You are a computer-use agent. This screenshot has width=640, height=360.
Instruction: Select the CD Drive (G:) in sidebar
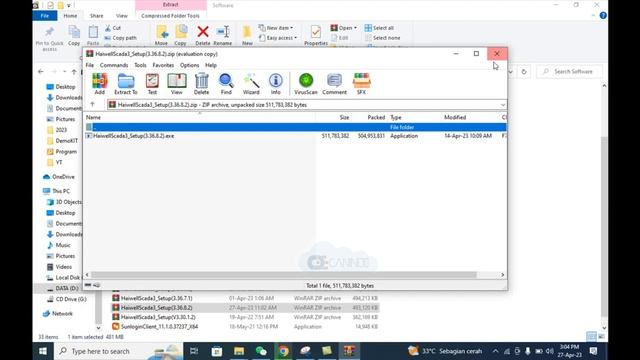click(67, 299)
